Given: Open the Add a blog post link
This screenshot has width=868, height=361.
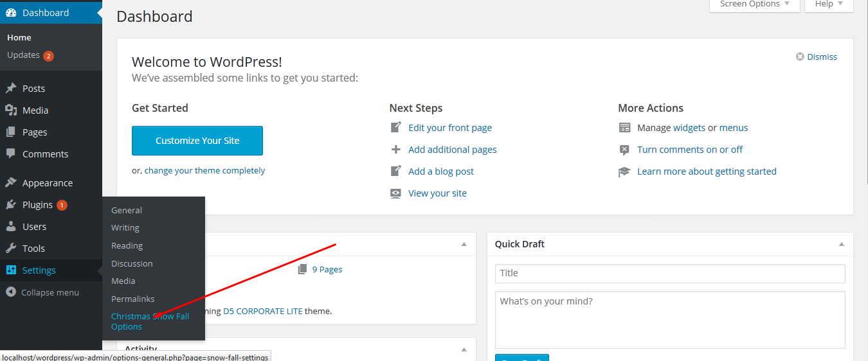Looking at the screenshot, I should (441, 172).
